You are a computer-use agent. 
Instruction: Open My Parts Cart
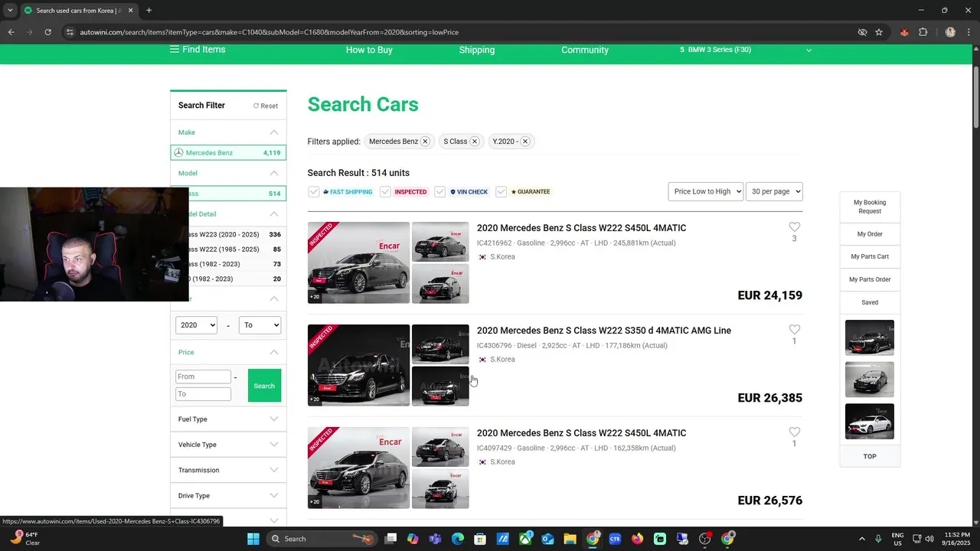coord(870,256)
